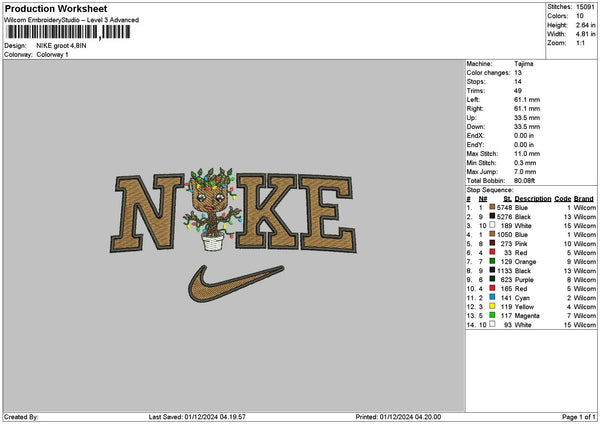The width and height of the screenshot is (600, 424).
Task: Click 'Wilcom EmbroideryStudio – Level 3 Advanced' text
Action: pyautogui.click(x=72, y=20)
